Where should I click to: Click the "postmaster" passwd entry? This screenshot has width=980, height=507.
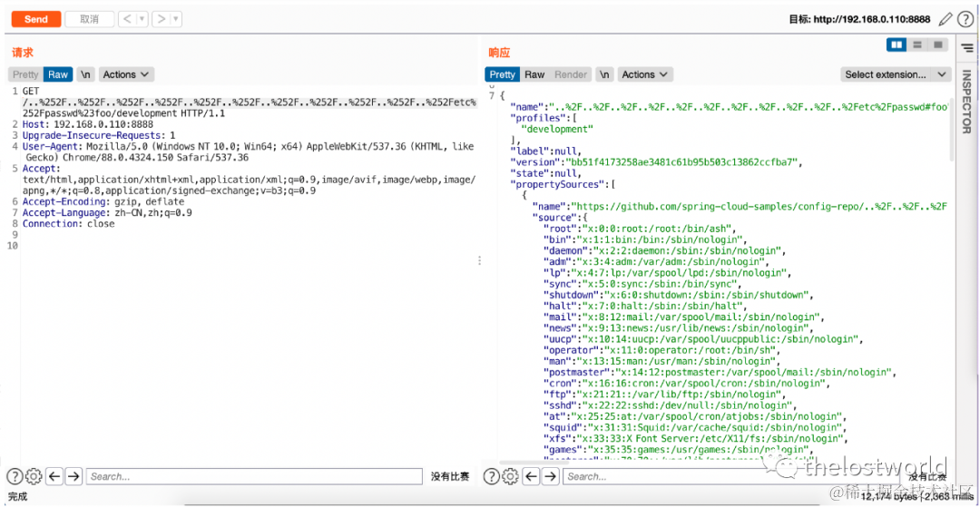click(x=720, y=372)
